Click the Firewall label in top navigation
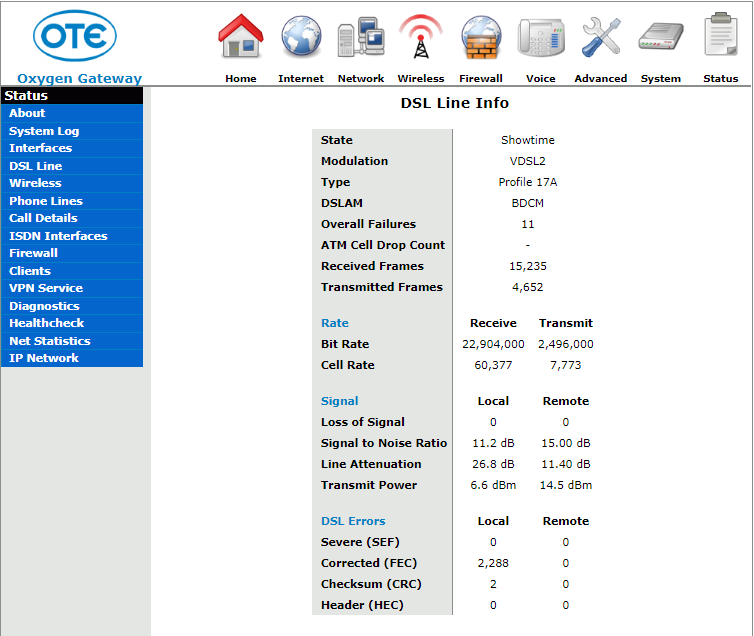 [x=481, y=78]
